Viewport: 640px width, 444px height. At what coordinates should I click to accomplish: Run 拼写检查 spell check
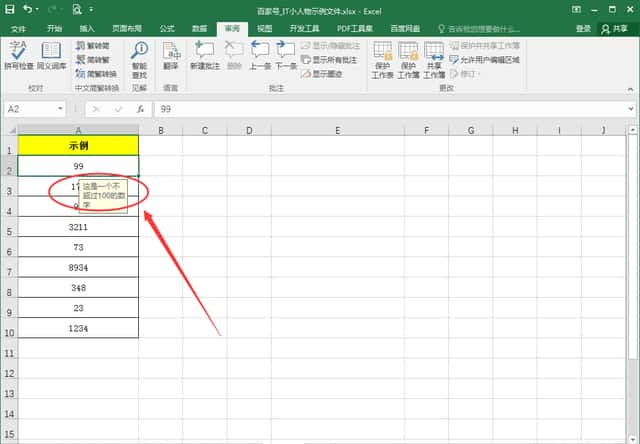pyautogui.click(x=19, y=56)
